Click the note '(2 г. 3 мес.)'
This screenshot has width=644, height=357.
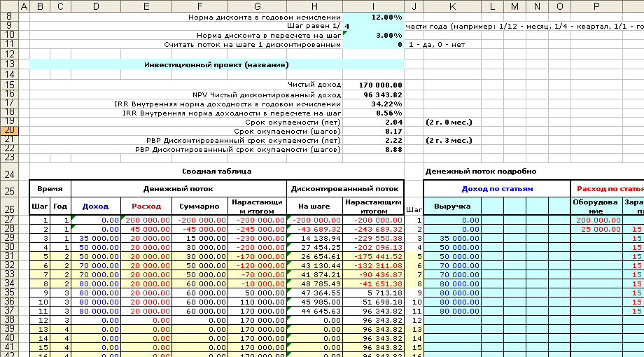coord(449,140)
